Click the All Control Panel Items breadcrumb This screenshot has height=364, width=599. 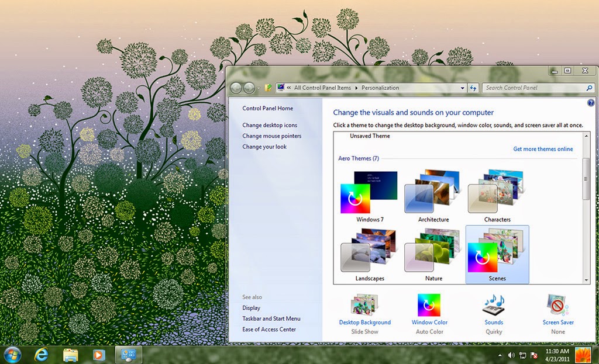pyautogui.click(x=322, y=88)
